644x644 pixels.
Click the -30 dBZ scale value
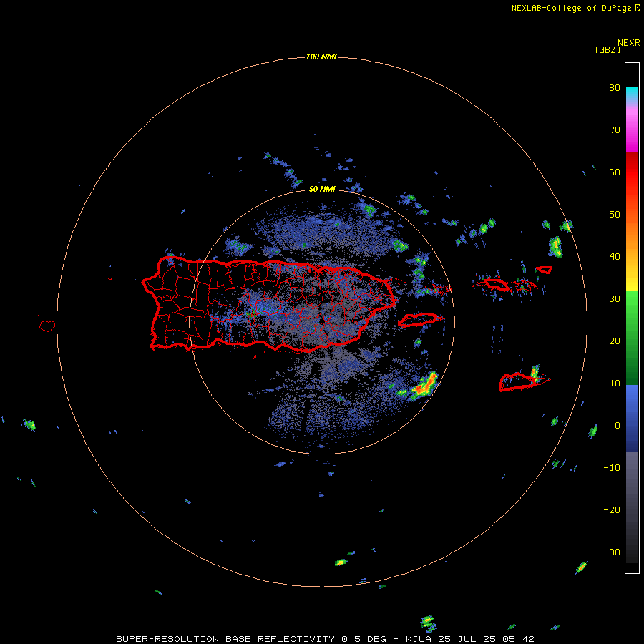click(612, 552)
